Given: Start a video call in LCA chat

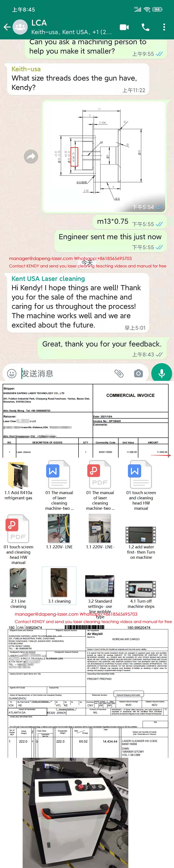Looking at the screenshot, I should coord(124,27).
